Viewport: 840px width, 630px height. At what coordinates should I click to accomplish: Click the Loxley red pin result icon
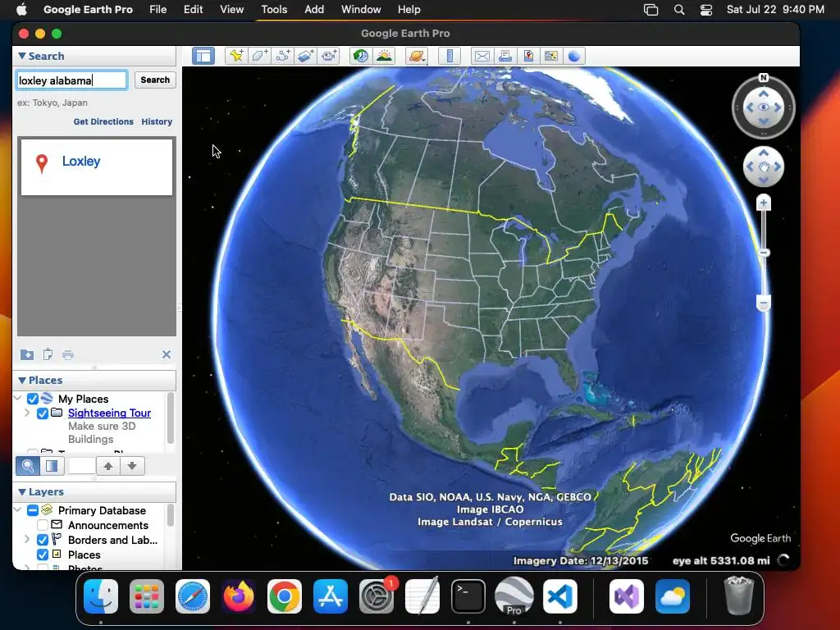point(41,163)
